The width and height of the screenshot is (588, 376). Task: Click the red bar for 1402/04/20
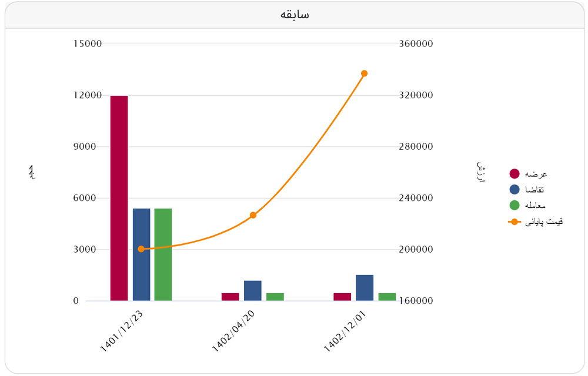click(x=230, y=297)
